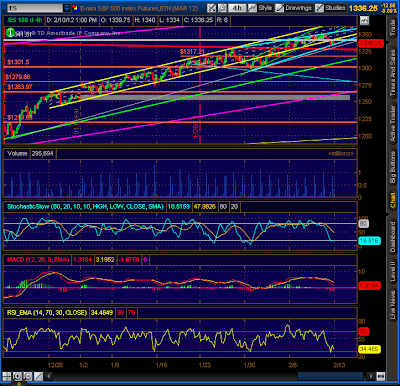Screen dimensions: 400x386
Task: Click the expand time axis icon at bottom right
Action: pyautogui.click(x=381, y=376)
